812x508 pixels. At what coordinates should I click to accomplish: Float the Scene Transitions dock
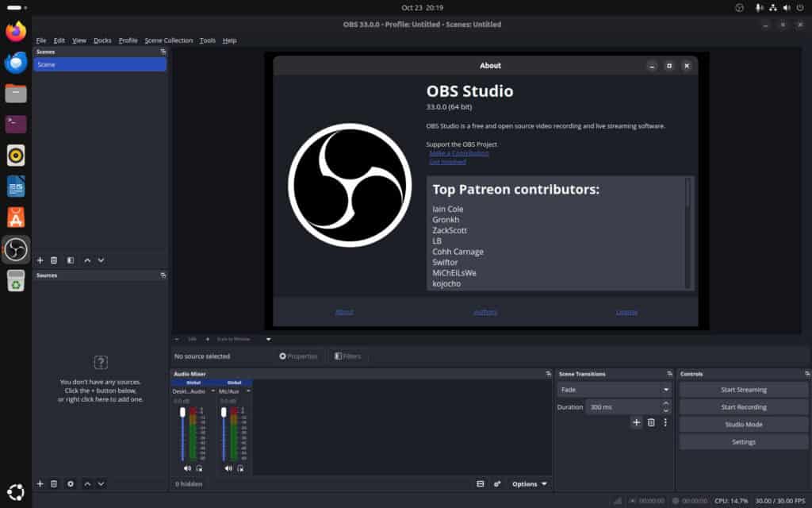(669, 374)
